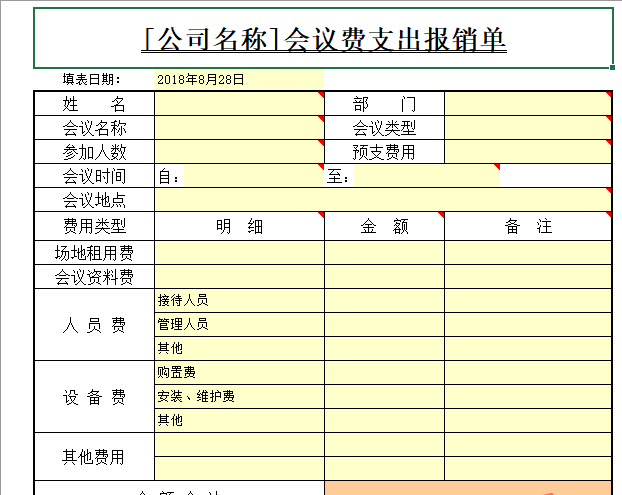Screen dimensions: 622x495
Task: Click the 安装、维护费 detail cell
Action: pos(239,397)
